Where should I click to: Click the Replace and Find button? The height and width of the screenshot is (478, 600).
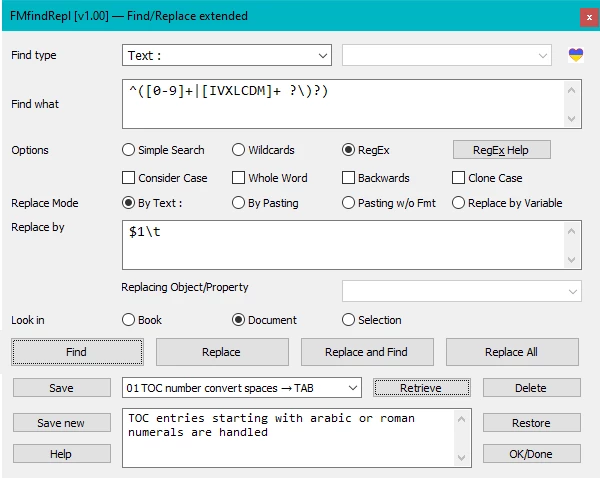367,352
